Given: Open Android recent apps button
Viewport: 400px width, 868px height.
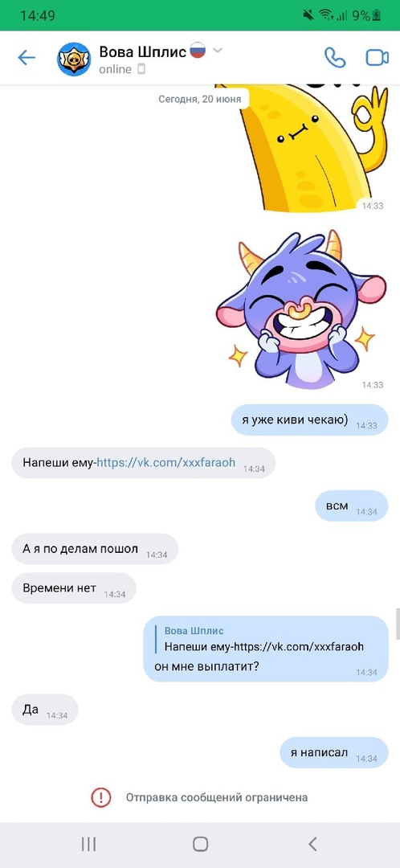Looking at the screenshot, I should (88, 844).
